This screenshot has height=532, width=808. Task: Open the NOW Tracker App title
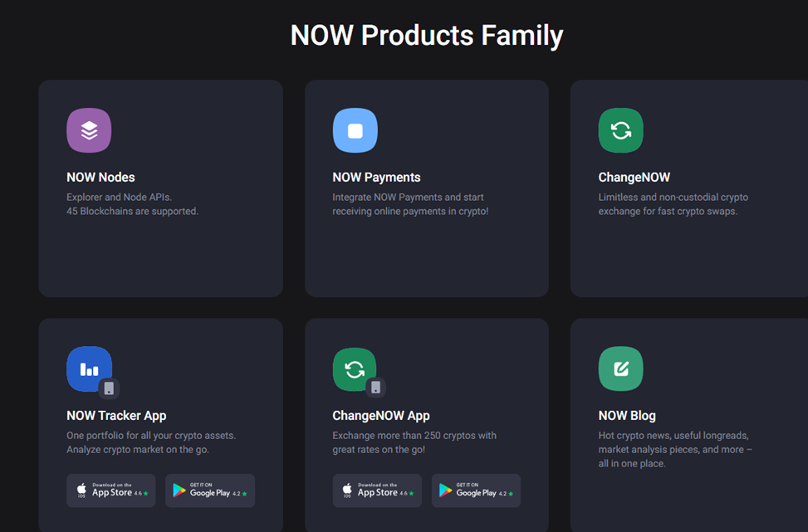click(x=116, y=416)
